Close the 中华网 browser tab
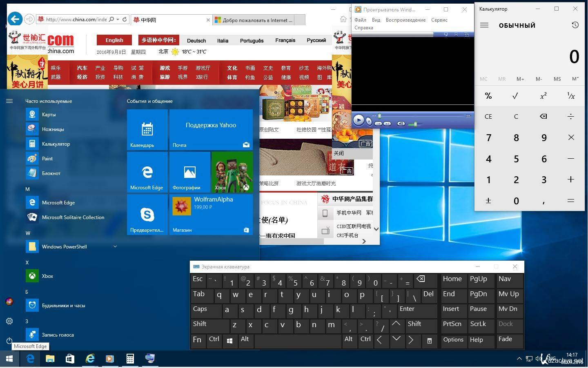The image size is (588, 368). (208, 20)
